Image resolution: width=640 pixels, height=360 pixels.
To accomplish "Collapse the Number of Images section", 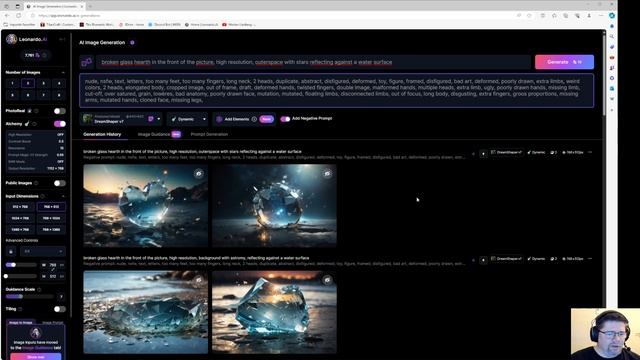I will click(x=63, y=72).
